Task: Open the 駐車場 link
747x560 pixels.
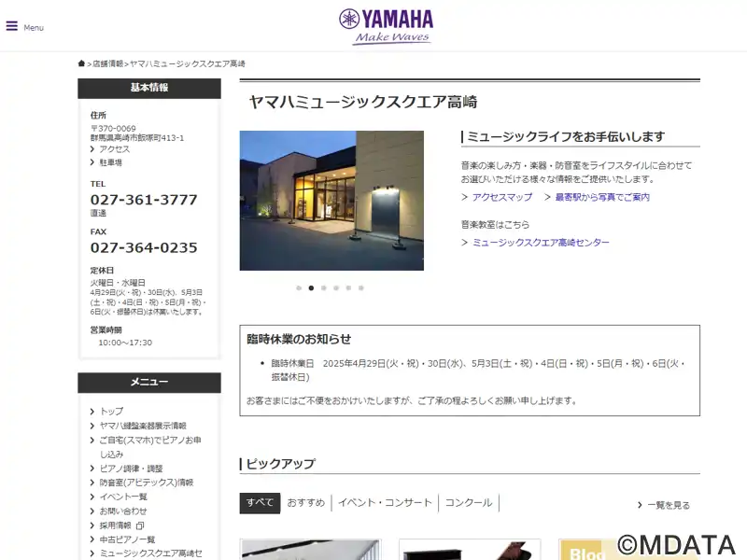Action: (110, 162)
